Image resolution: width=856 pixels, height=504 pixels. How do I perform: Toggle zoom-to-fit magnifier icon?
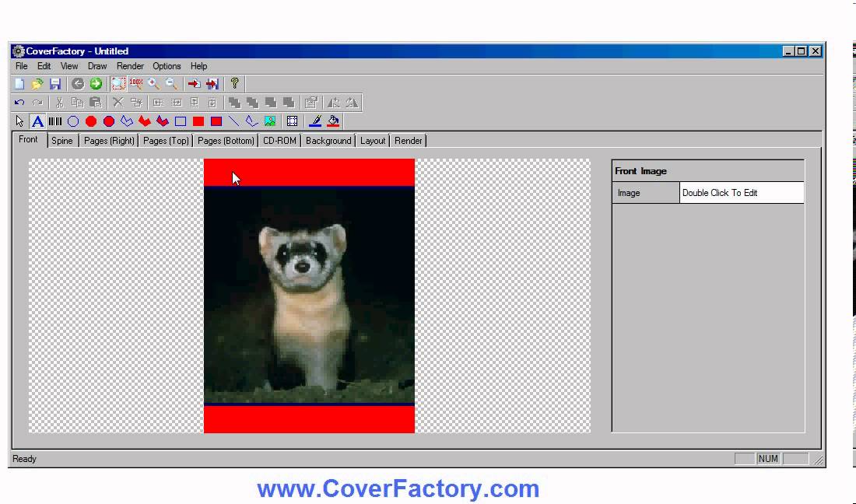(118, 83)
